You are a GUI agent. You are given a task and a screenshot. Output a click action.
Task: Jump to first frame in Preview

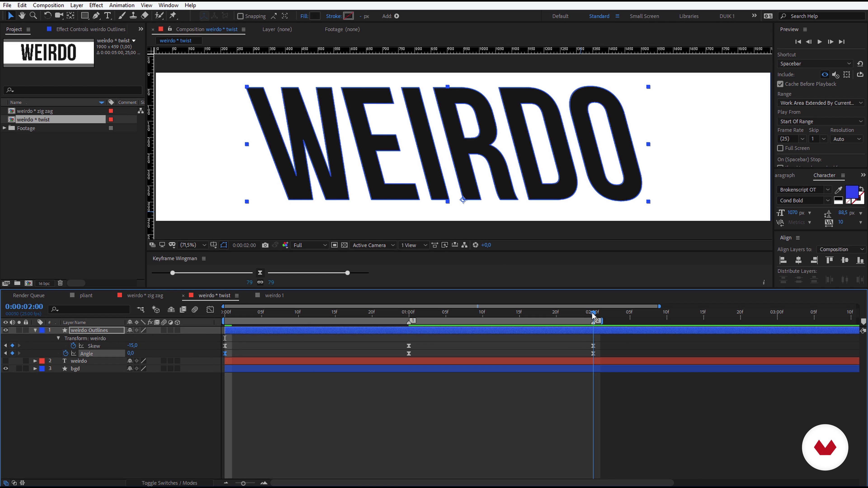coord(798,42)
